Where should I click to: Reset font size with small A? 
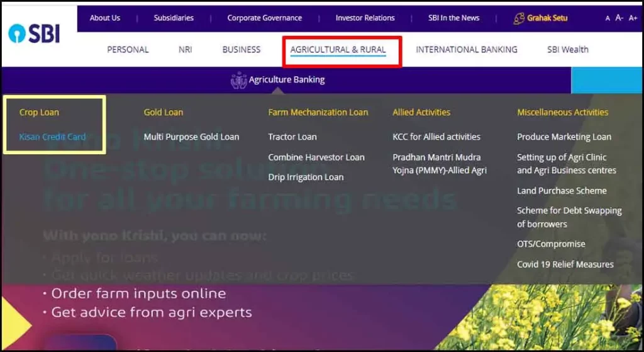tap(608, 18)
